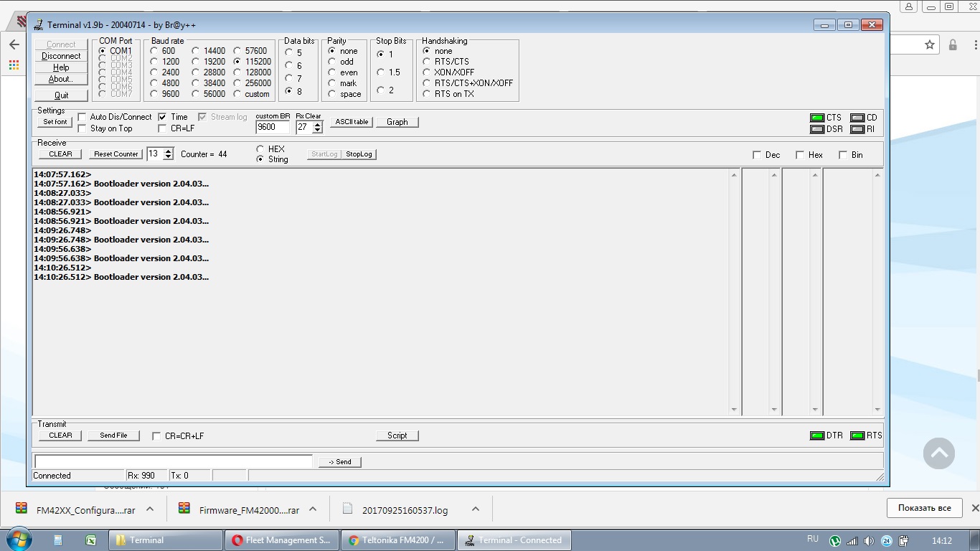This screenshot has height=551, width=980.
Task: Click the Send File button
Action: tap(113, 435)
